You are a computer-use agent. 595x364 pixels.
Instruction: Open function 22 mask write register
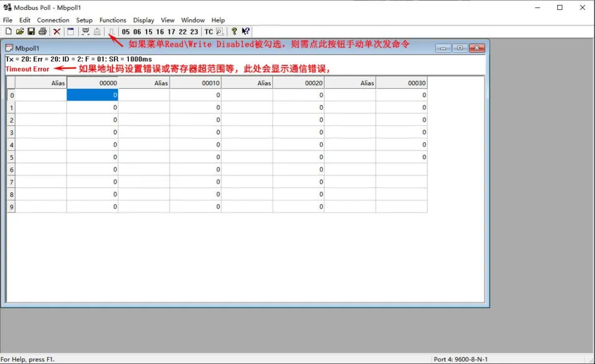[x=182, y=32]
